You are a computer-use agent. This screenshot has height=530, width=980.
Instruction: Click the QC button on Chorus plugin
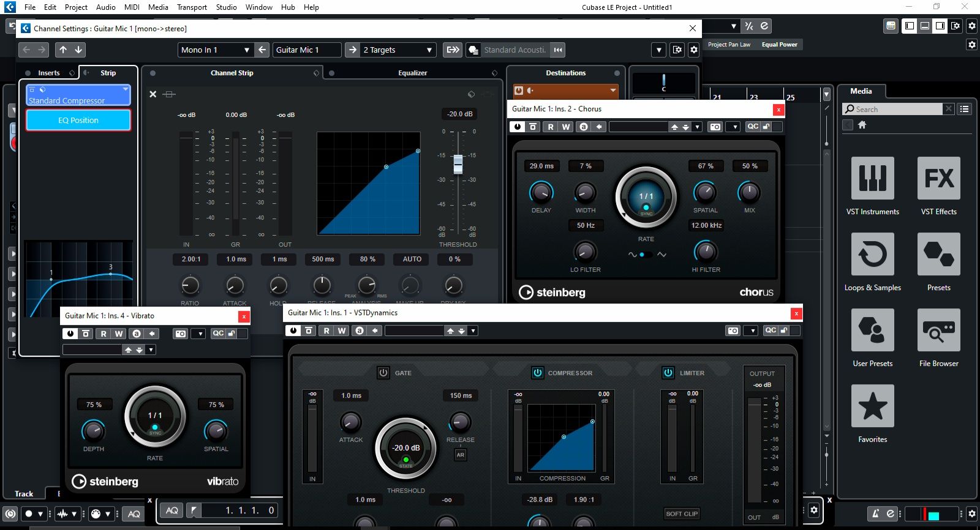753,127
